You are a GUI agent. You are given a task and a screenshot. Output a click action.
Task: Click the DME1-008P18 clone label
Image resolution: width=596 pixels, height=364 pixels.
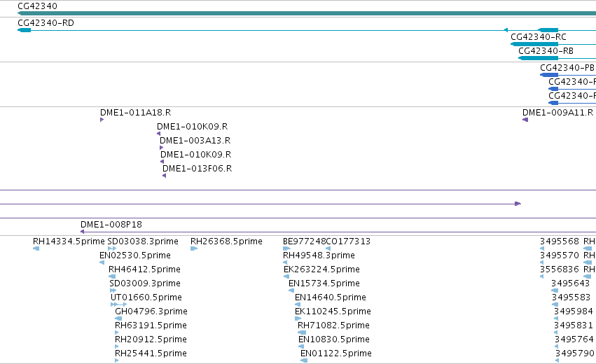click(x=111, y=225)
